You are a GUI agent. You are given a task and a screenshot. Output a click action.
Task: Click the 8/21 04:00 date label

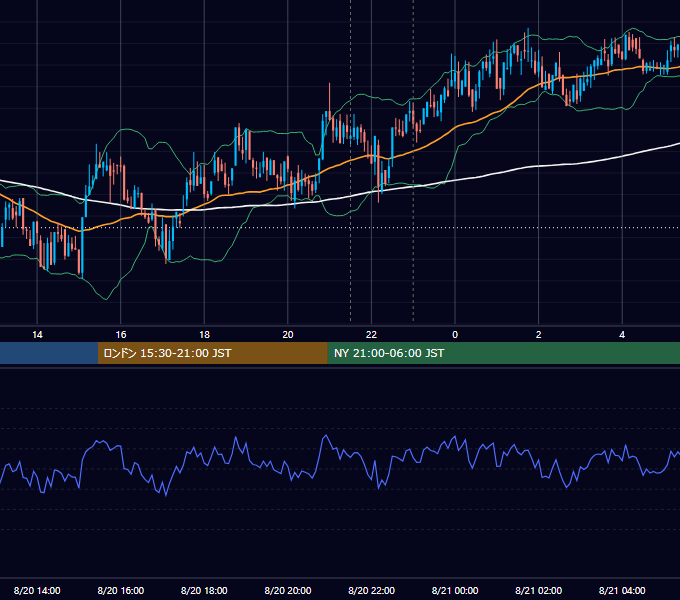click(622, 590)
